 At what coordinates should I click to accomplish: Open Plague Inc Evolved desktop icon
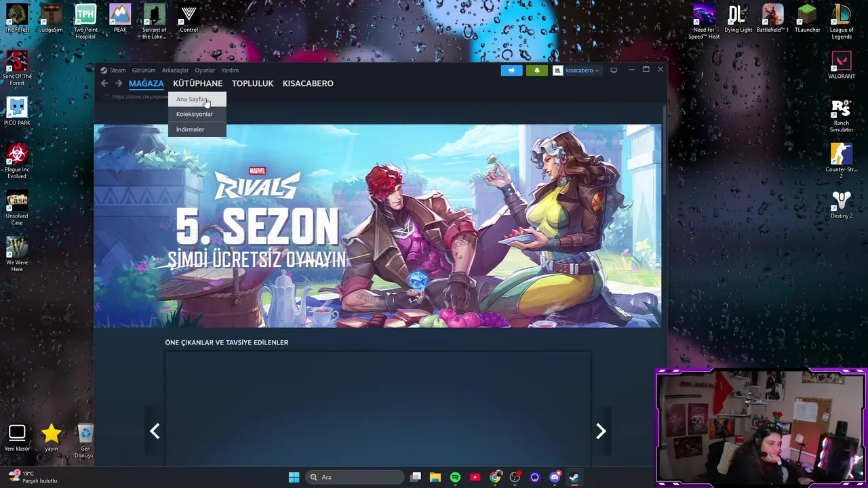(17, 161)
